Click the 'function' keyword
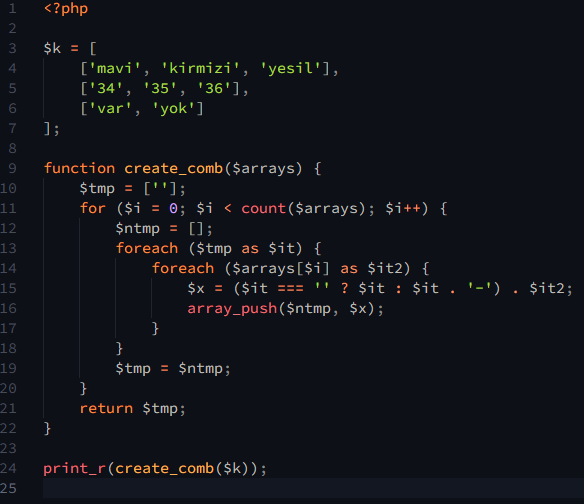The width and height of the screenshot is (584, 504). (79, 168)
